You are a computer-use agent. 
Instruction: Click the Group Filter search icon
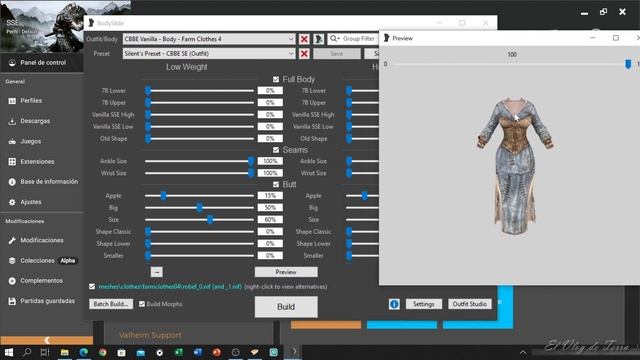(x=334, y=38)
